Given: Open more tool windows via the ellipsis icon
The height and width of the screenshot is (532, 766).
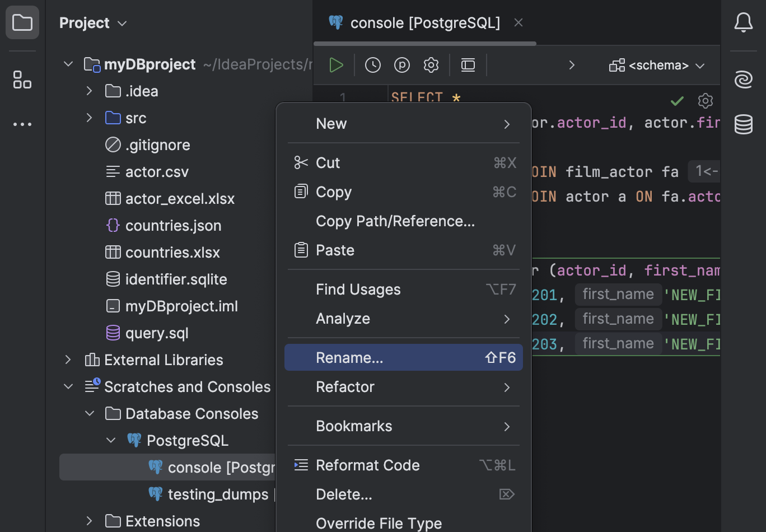Looking at the screenshot, I should pos(22,124).
